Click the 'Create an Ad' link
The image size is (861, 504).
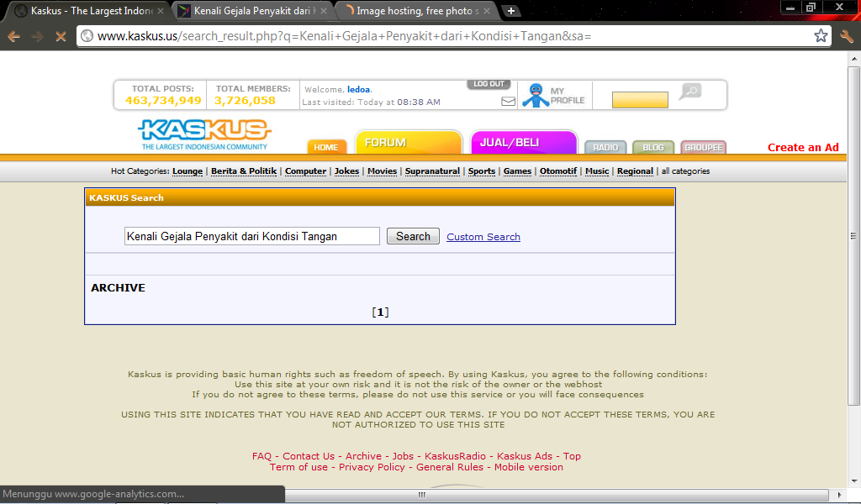point(803,148)
